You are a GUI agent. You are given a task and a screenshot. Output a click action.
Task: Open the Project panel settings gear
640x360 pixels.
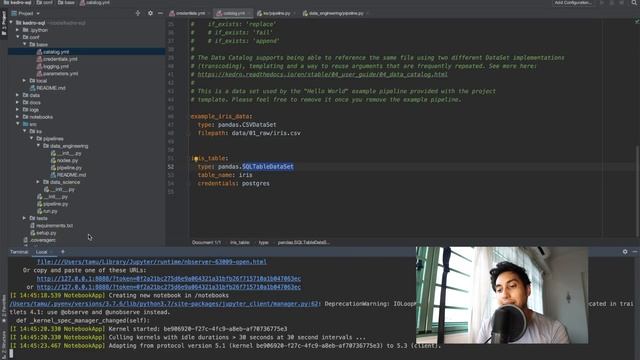tap(150, 13)
